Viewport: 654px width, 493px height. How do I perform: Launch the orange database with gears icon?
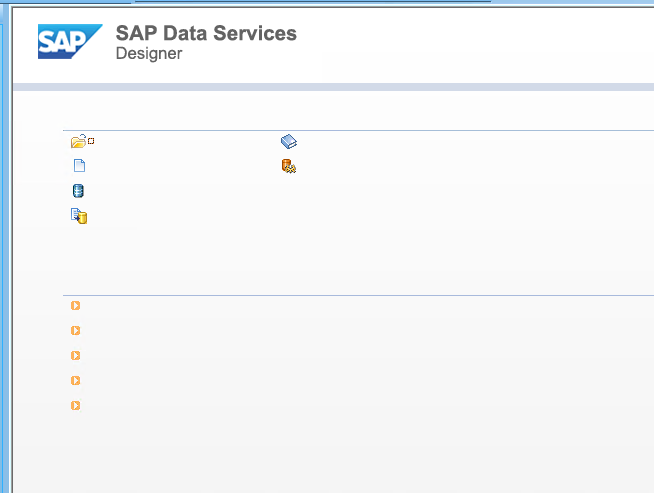pyautogui.click(x=289, y=166)
